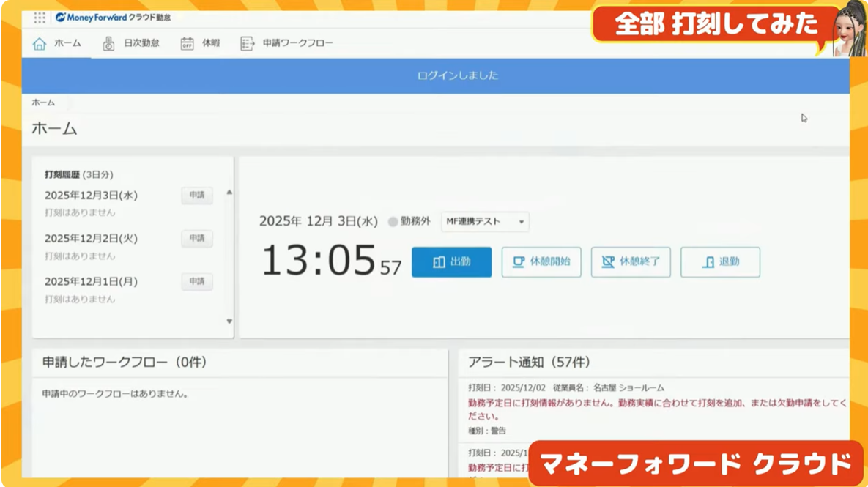Open the app launcher grid icon
Screen dimensions: 868x487
pyautogui.click(x=40, y=18)
